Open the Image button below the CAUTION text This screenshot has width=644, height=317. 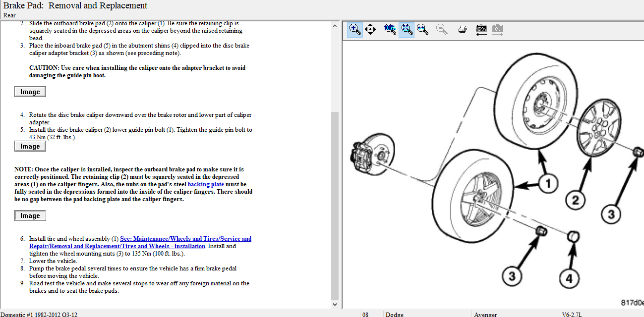[x=30, y=92]
